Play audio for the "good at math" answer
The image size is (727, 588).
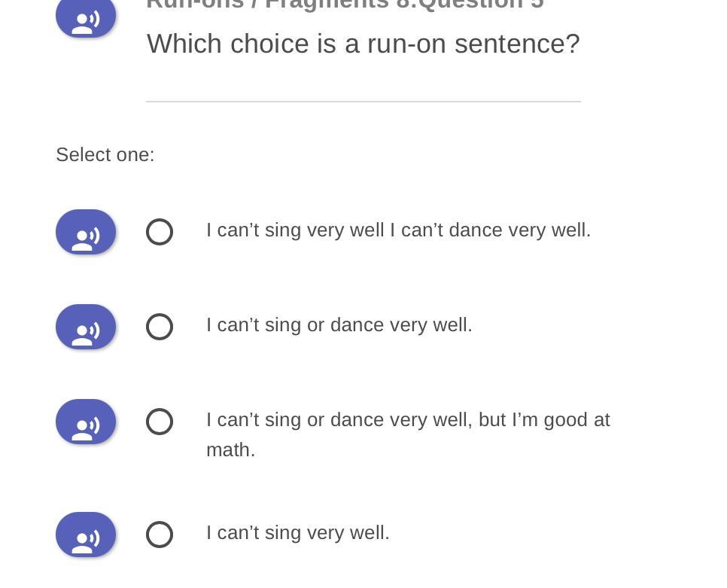coord(86,422)
